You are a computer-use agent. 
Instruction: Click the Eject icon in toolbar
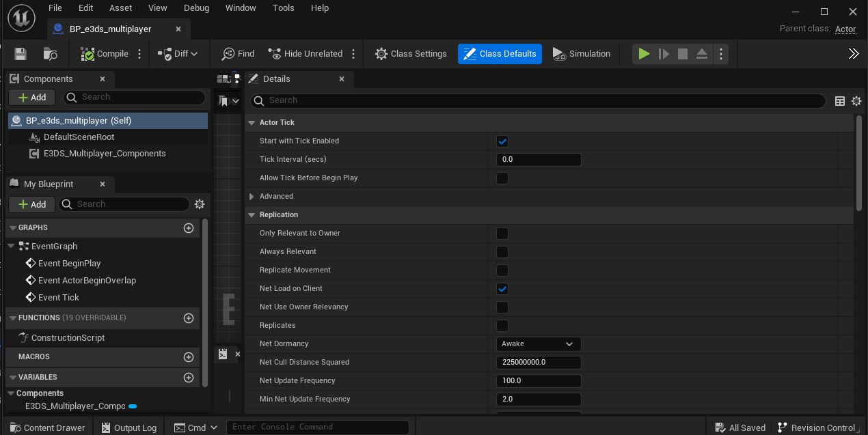(x=702, y=54)
